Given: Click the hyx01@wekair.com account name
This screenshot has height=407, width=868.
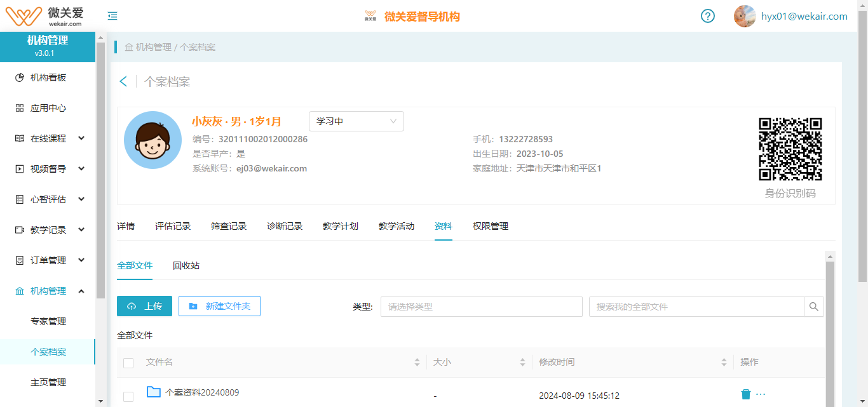Looking at the screenshot, I should pos(804,17).
